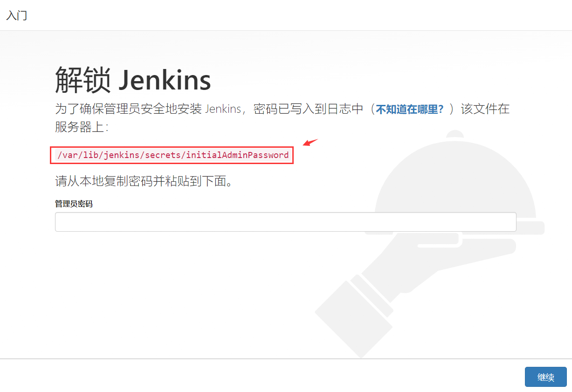Click the large Jenkins word in heading
Viewport: 572px width, 392px height.
(165, 80)
